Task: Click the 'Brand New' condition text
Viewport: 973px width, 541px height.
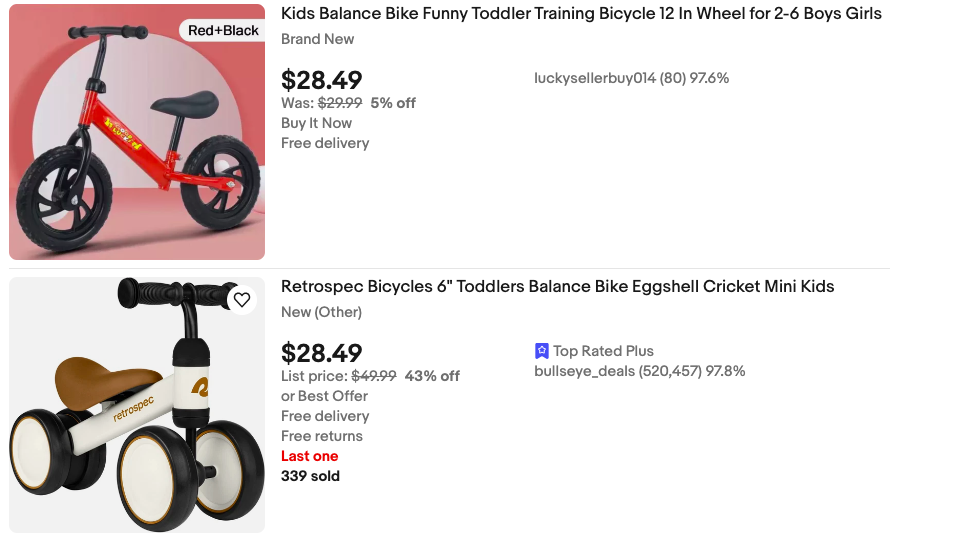Action: tap(317, 39)
